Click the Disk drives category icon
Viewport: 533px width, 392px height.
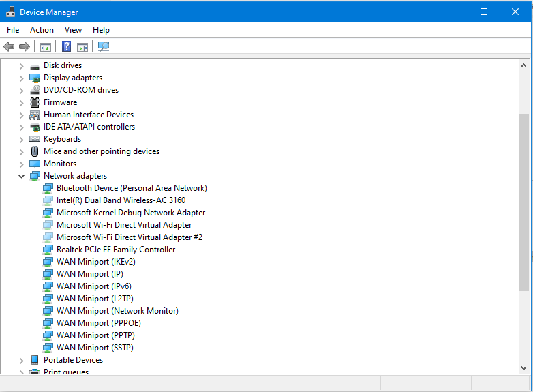click(35, 66)
